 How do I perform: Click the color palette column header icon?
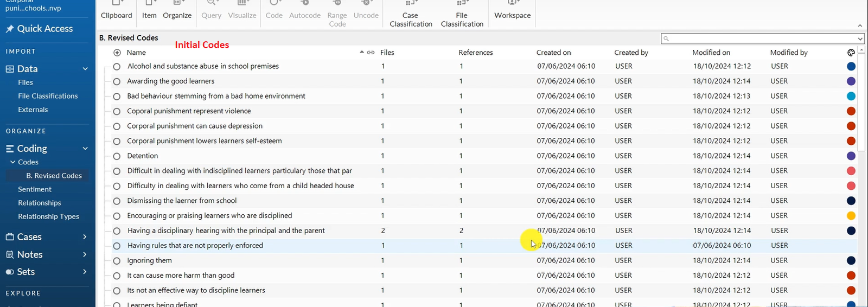point(851,53)
